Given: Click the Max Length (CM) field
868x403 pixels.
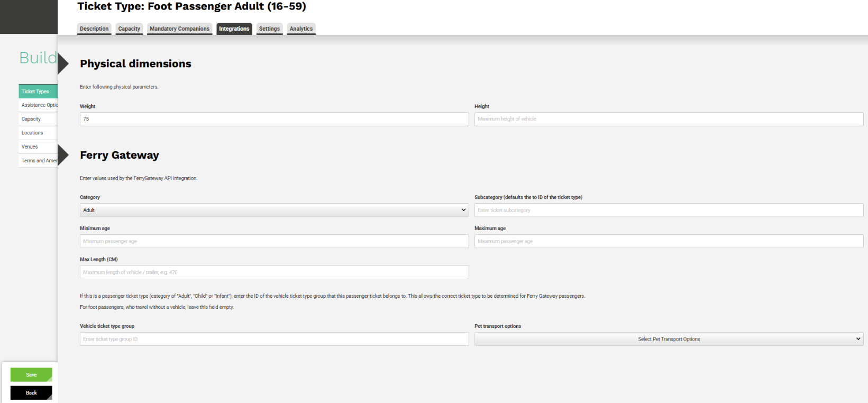Looking at the screenshot, I should click(274, 272).
